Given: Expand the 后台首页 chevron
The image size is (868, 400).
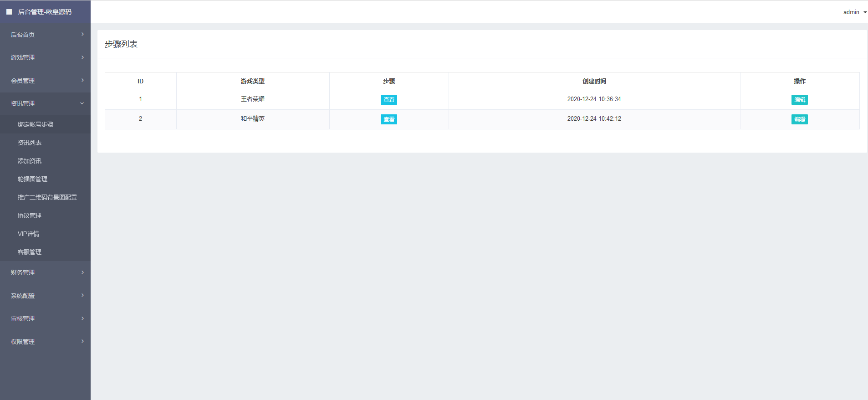Looking at the screenshot, I should [82, 34].
